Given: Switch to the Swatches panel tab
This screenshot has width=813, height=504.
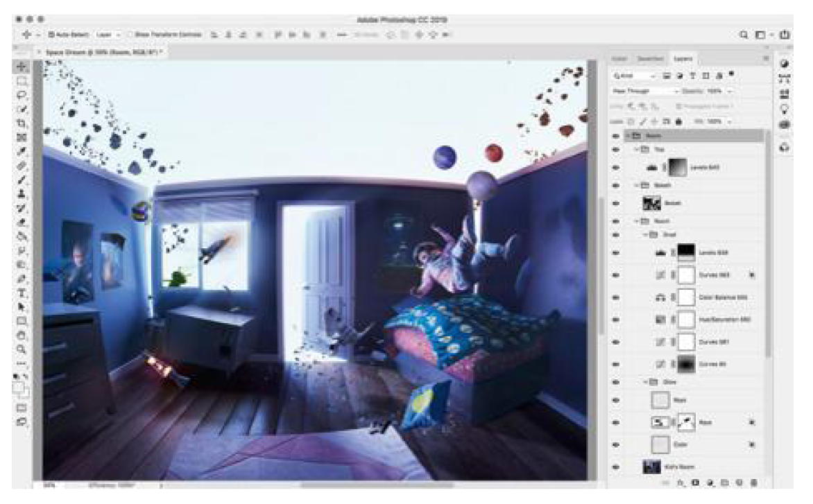Looking at the screenshot, I should [x=650, y=59].
